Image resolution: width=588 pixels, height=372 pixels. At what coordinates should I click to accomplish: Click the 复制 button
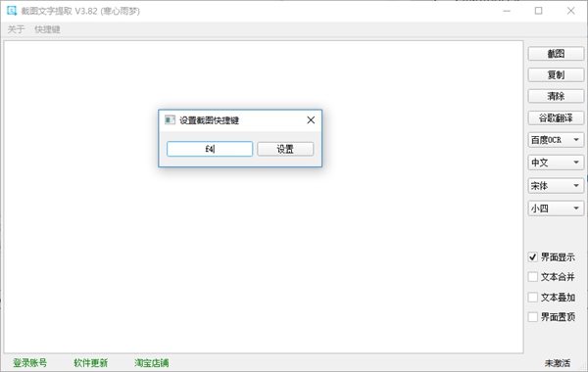pos(556,75)
